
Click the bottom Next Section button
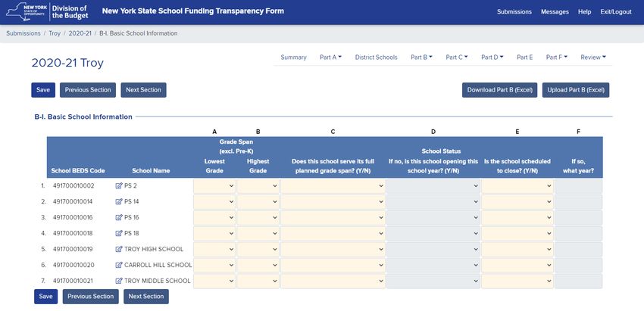pos(145,296)
